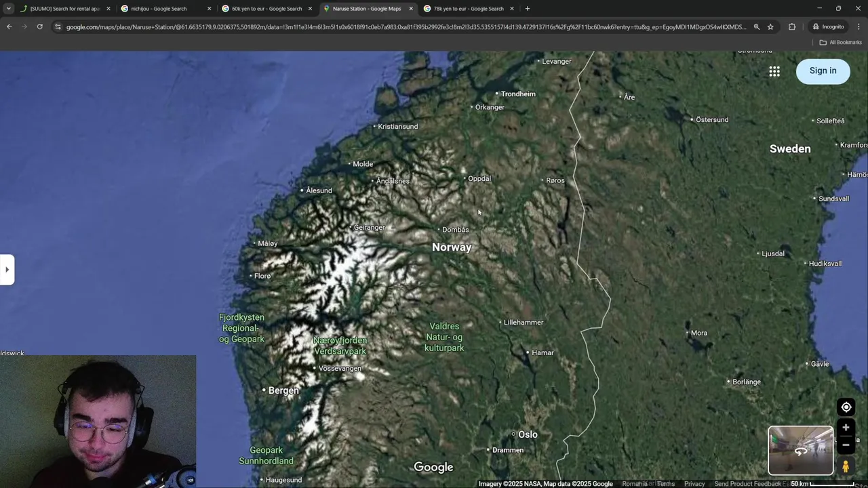The width and height of the screenshot is (868, 488).
Task: Open a new browser tab
Action: point(527,9)
